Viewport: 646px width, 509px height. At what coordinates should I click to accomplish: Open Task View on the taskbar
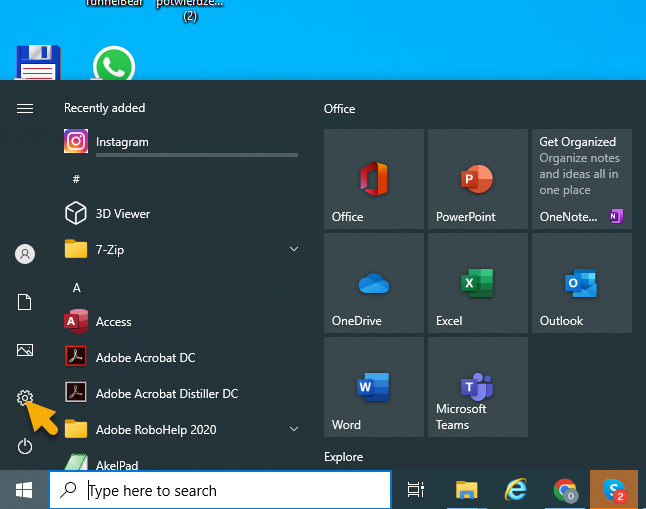(x=415, y=490)
